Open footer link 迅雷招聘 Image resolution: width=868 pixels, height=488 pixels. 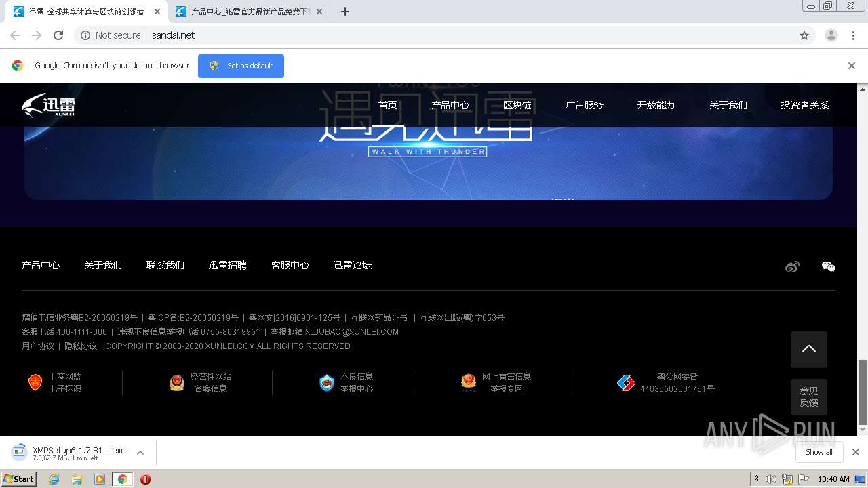coord(228,265)
